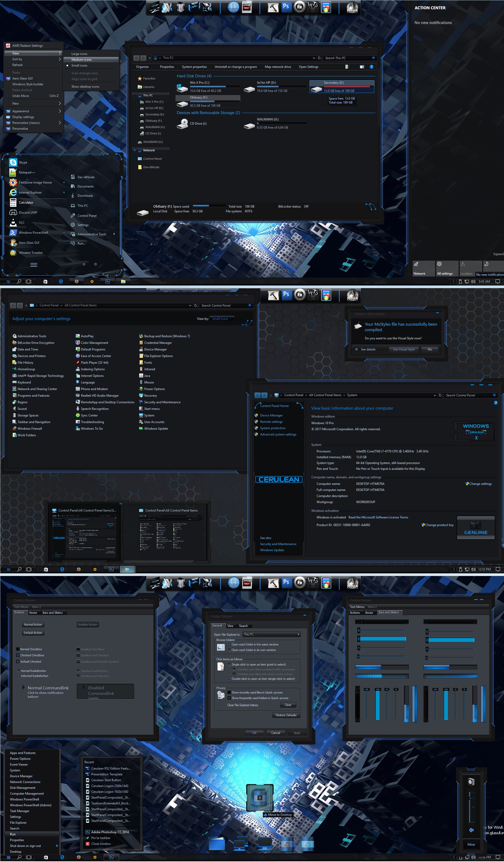Viewport: 504px width, 862px height.
Task: Click the yellow folder taskbar icon
Action: pyautogui.click(x=123, y=282)
